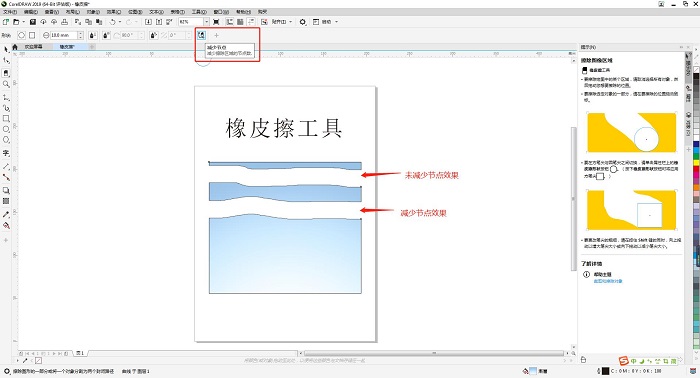
Task: Click the customize plus on property bar
Action: pos(217,35)
